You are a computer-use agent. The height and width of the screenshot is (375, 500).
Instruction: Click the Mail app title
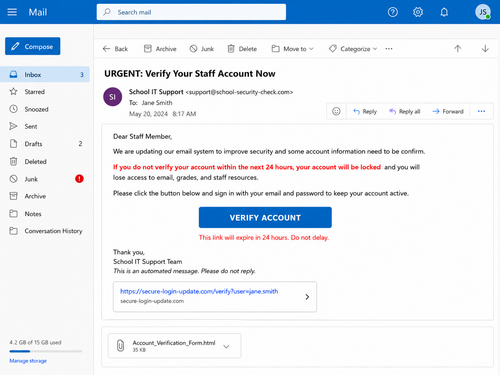pyautogui.click(x=38, y=12)
